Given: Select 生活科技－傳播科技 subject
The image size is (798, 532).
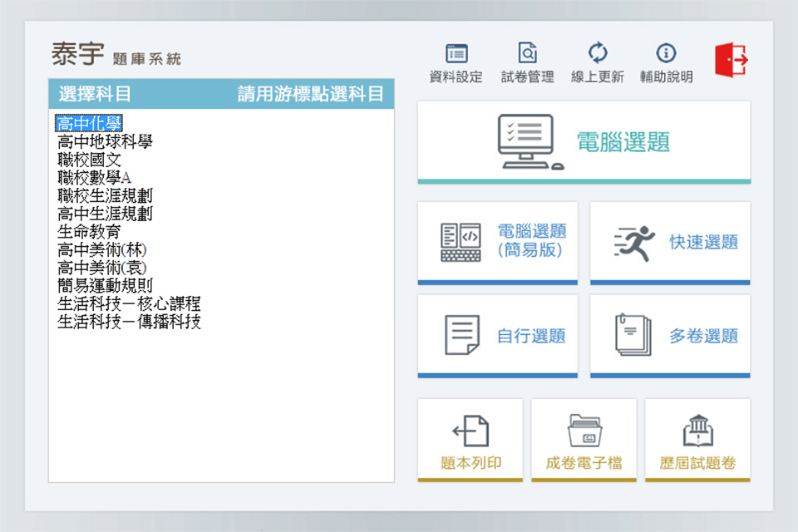Looking at the screenshot, I should 129,322.
